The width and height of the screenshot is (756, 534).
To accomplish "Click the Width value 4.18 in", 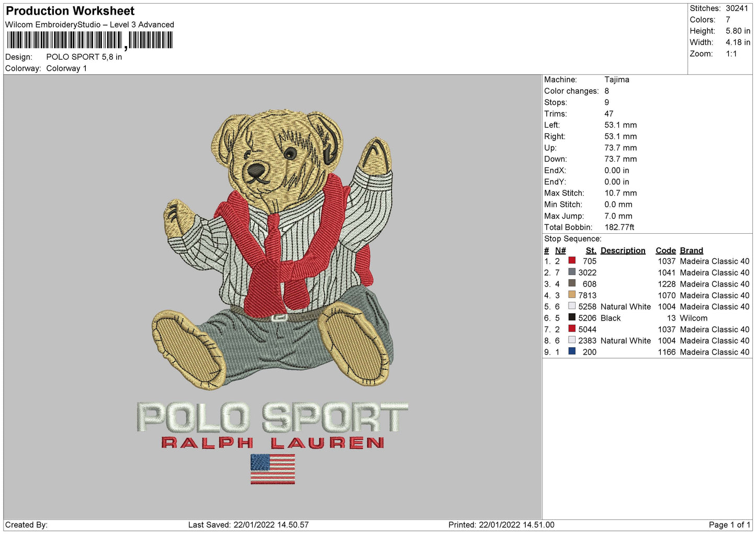I will coord(738,42).
